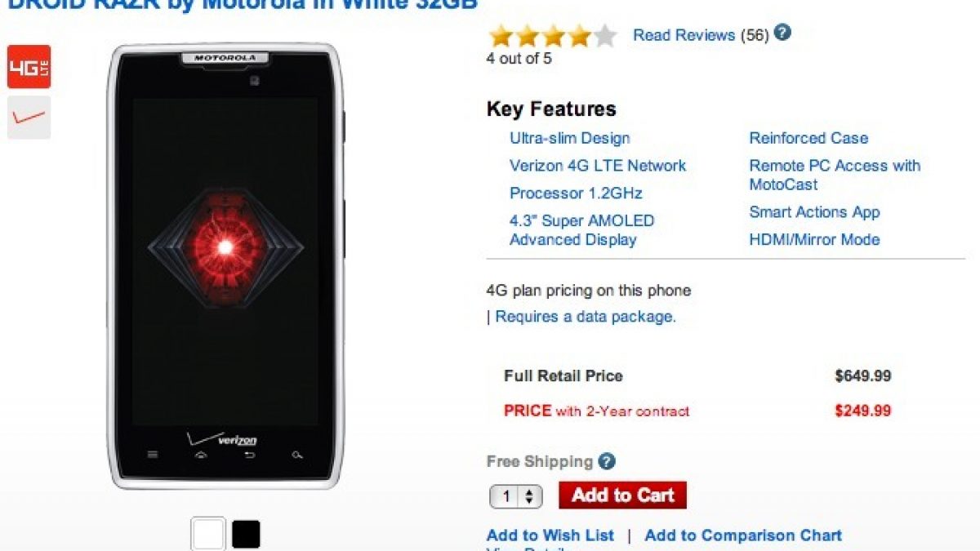
Task: Click the Processor 1.2GHz feature link
Action: click(x=576, y=193)
